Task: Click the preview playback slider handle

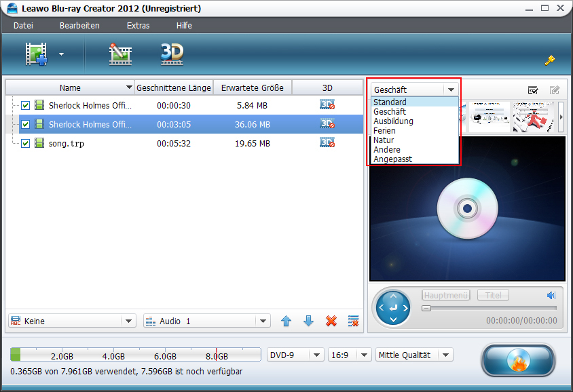Action: point(426,309)
